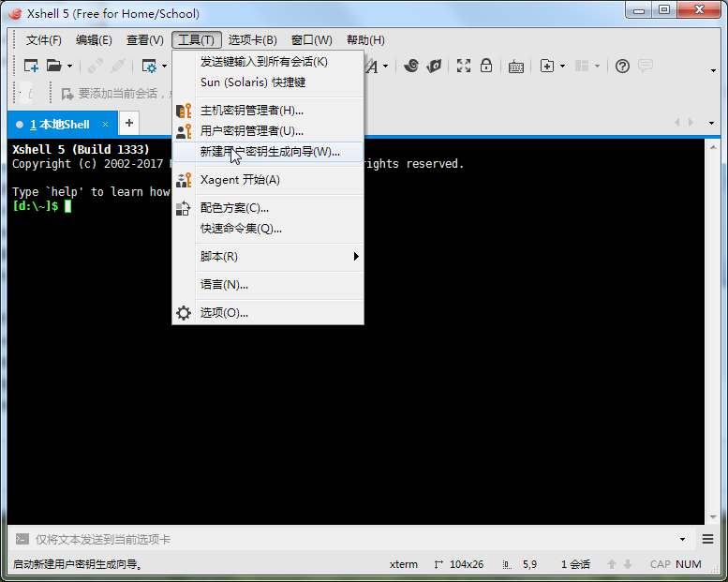Click the add current session arrow icon

tap(67, 94)
